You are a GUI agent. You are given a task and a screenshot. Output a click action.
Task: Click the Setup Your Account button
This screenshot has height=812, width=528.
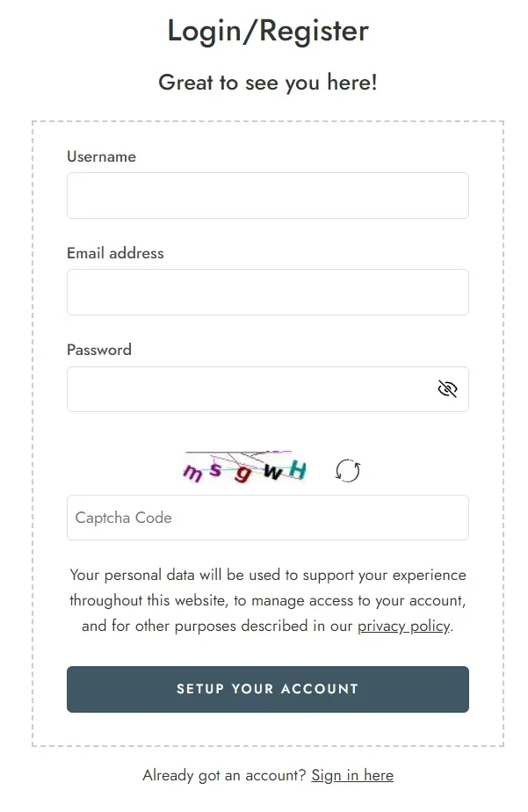click(268, 689)
